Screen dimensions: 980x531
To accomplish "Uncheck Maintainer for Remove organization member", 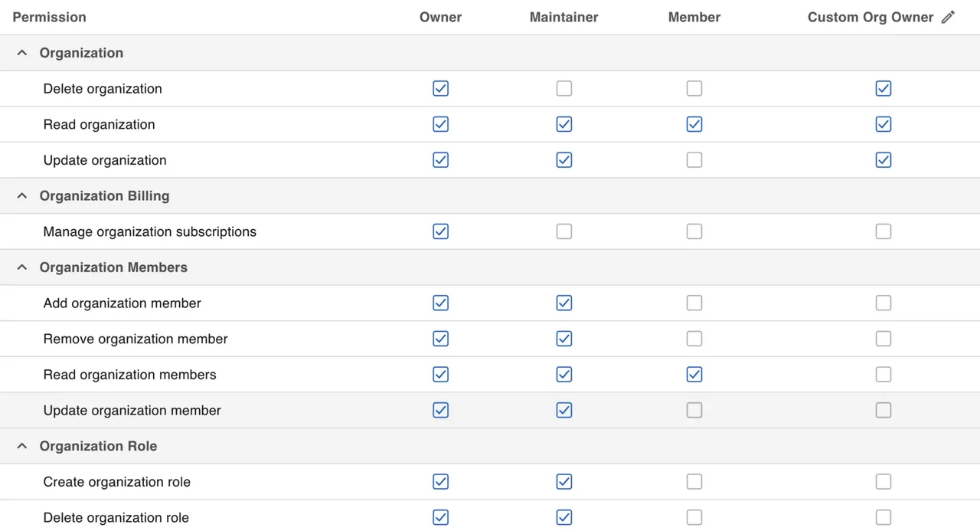I will (564, 339).
